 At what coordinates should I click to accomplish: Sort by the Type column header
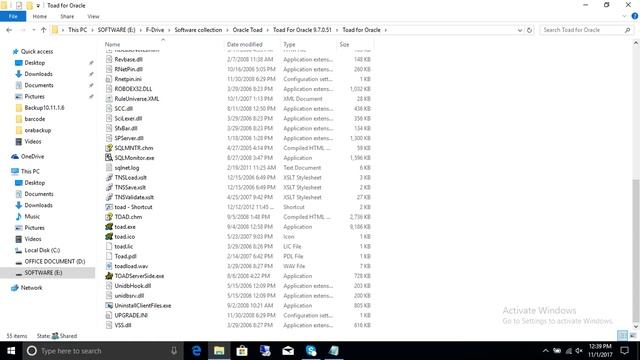(289, 44)
